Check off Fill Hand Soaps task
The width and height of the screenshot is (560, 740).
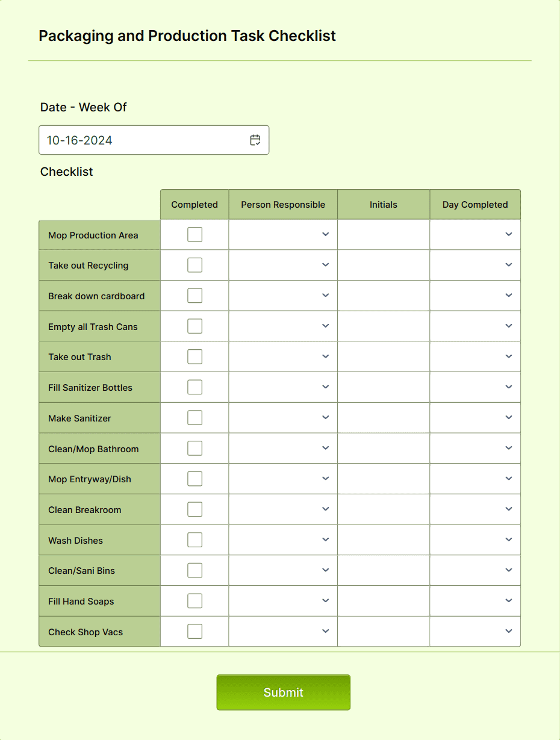tap(194, 600)
